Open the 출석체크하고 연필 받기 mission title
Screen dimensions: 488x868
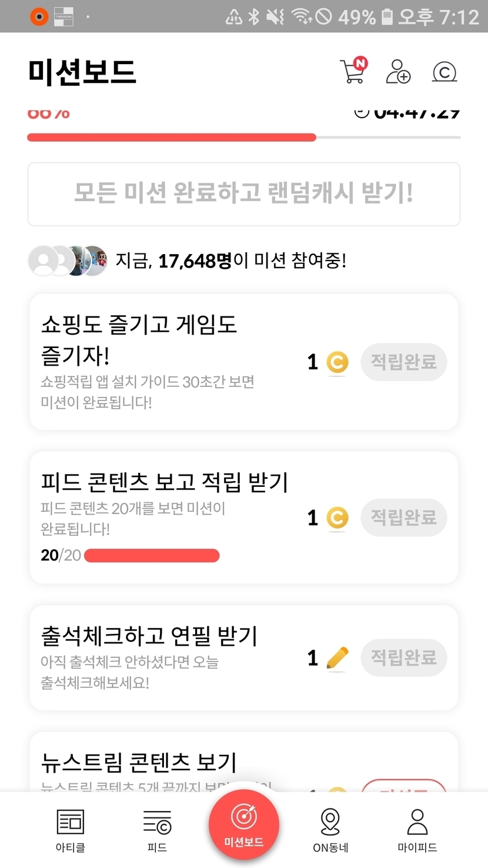149,636
